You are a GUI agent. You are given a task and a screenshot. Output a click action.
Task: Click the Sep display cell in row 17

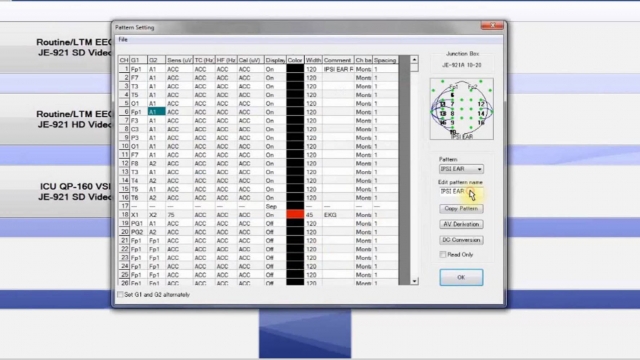tap(275, 206)
